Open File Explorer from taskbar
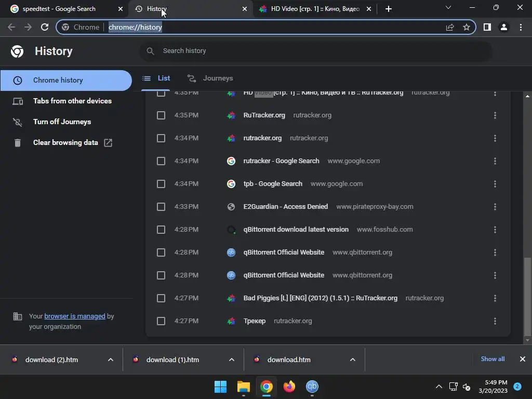The image size is (532, 399). [244, 387]
